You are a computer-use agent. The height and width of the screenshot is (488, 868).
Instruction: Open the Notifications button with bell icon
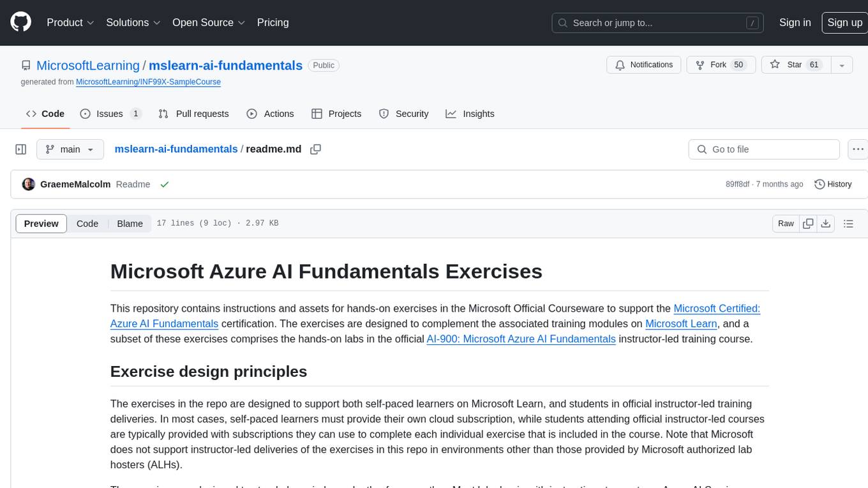pyautogui.click(x=643, y=65)
